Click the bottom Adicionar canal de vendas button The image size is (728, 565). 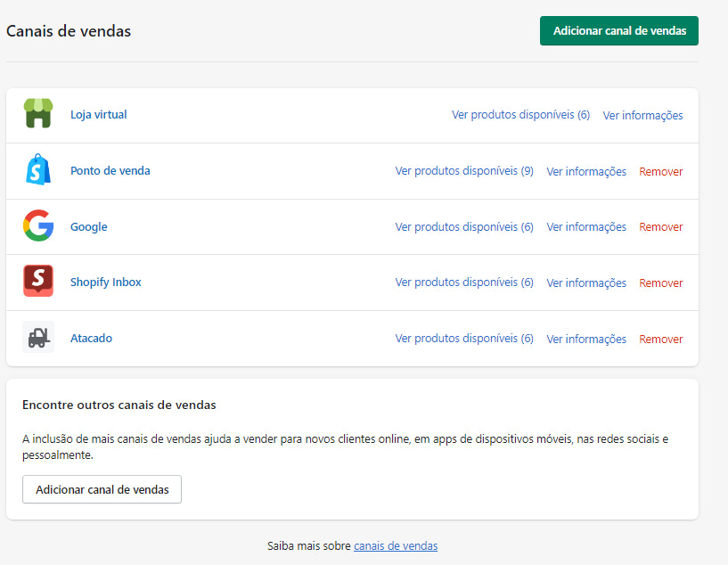click(101, 489)
